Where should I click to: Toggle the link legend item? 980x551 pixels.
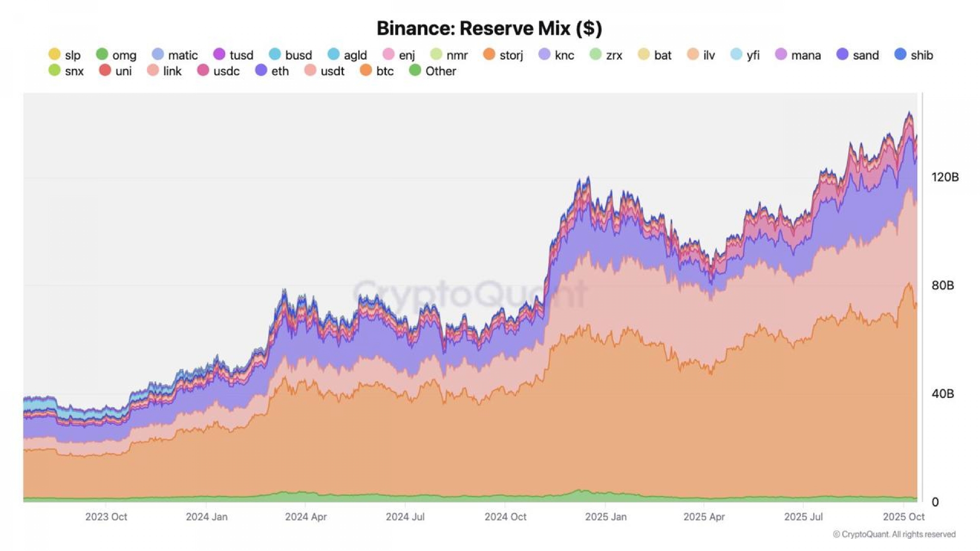tap(164, 71)
